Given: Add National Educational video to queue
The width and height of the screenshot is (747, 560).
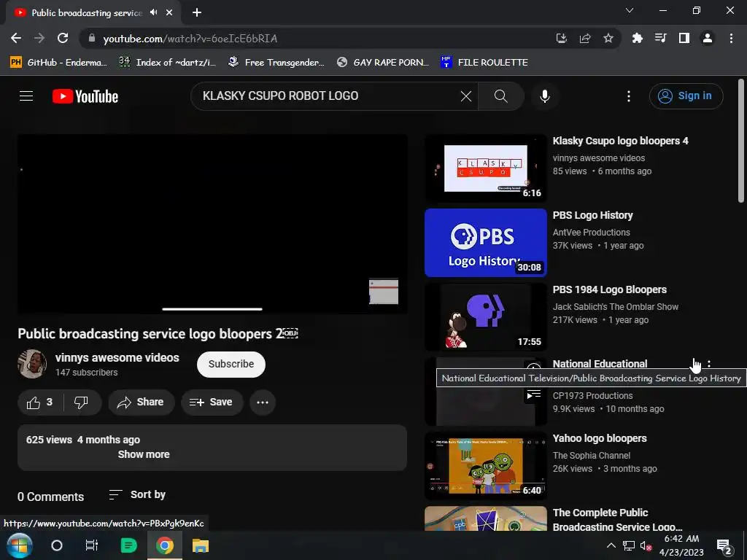Looking at the screenshot, I should 533,394.
